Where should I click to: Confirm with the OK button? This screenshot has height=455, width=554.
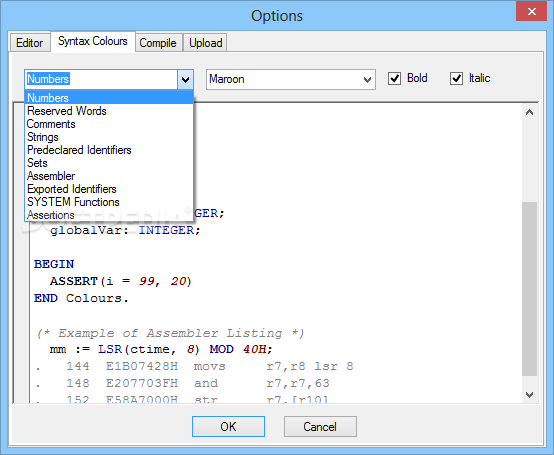228,426
